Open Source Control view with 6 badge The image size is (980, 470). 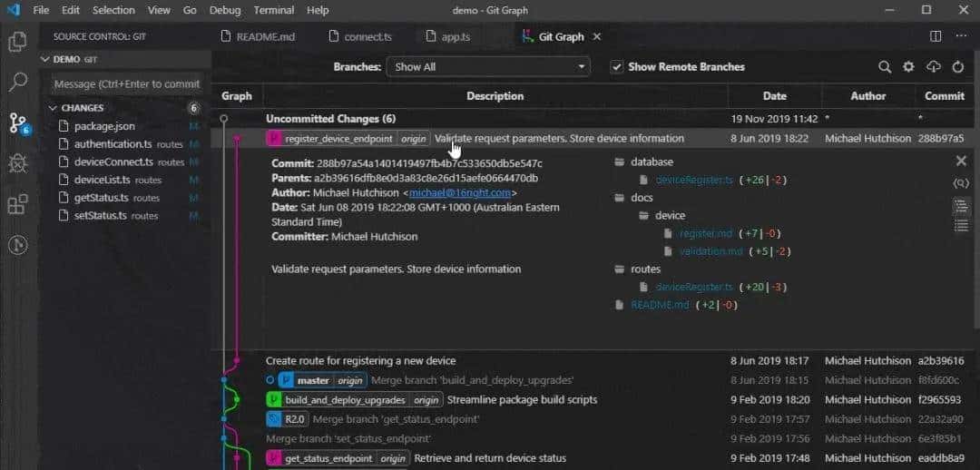click(19, 123)
